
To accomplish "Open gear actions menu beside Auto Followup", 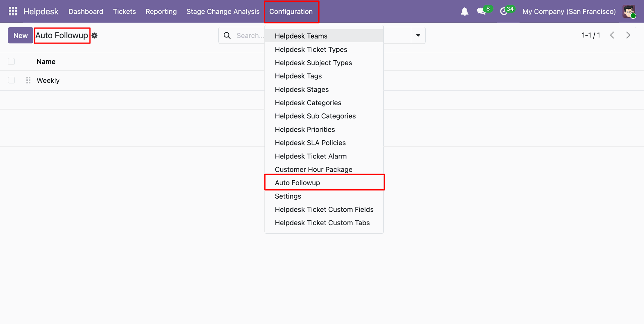I will pos(95,36).
